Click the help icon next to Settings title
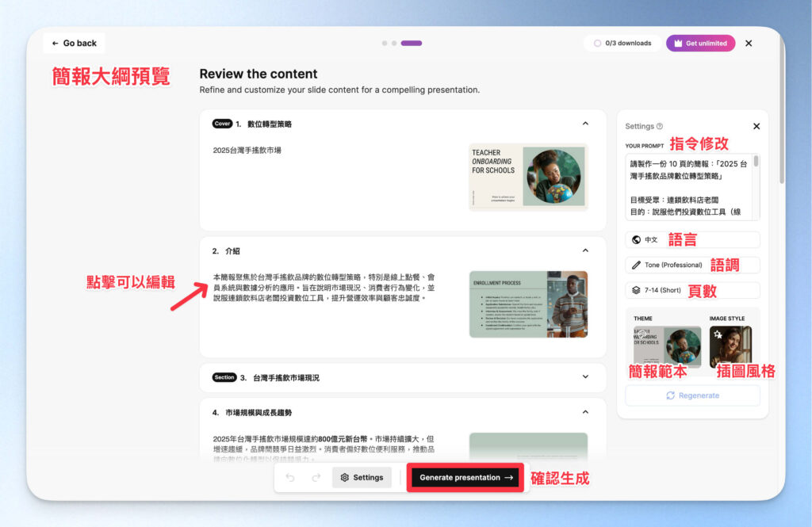The width and height of the screenshot is (812, 527). [659, 126]
